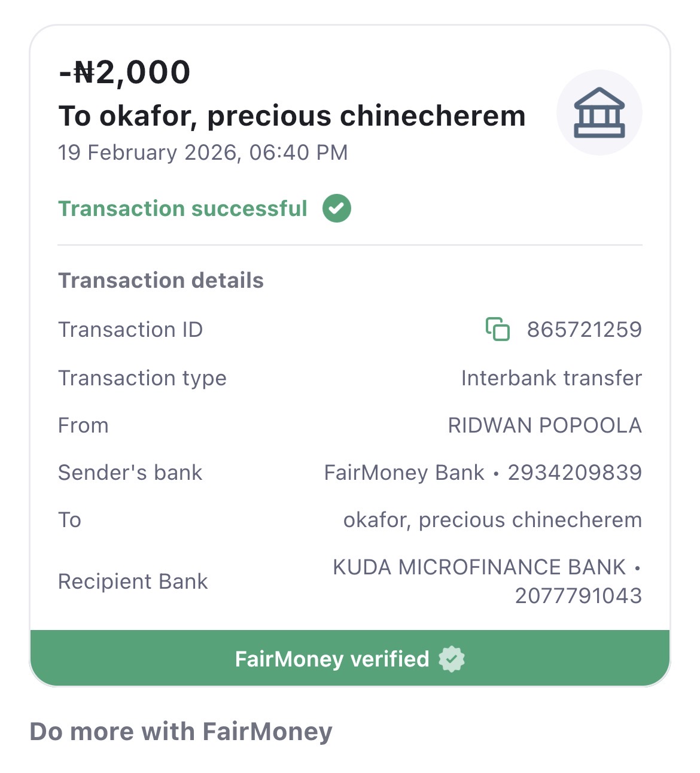Click the recipient name in the To row
Screen dimensions: 700x773
(492, 520)
